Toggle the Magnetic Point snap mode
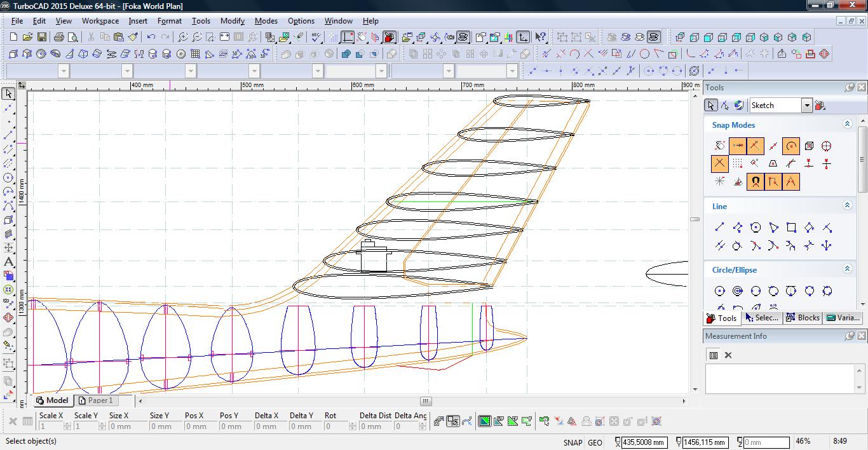This screenshot has width=868, height=450. (x=755, y=182)
